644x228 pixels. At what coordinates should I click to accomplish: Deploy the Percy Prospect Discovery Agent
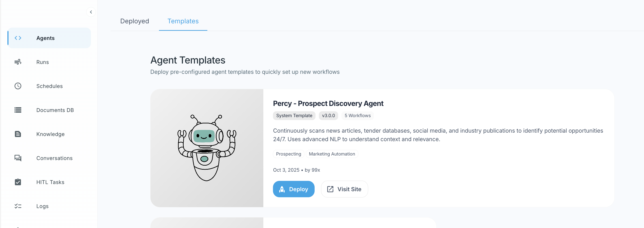(x=294, y=189)
